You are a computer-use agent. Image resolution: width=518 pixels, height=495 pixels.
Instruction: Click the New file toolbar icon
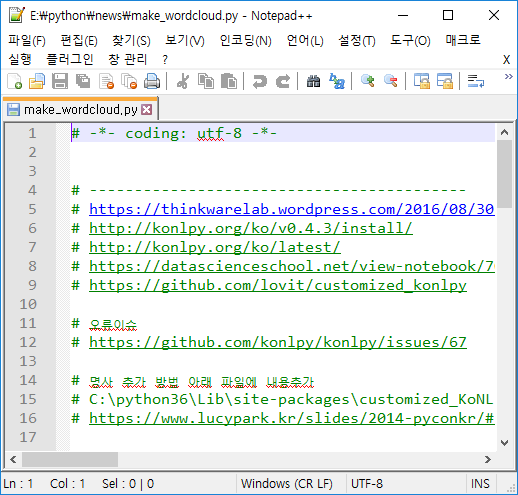[15, 81]
